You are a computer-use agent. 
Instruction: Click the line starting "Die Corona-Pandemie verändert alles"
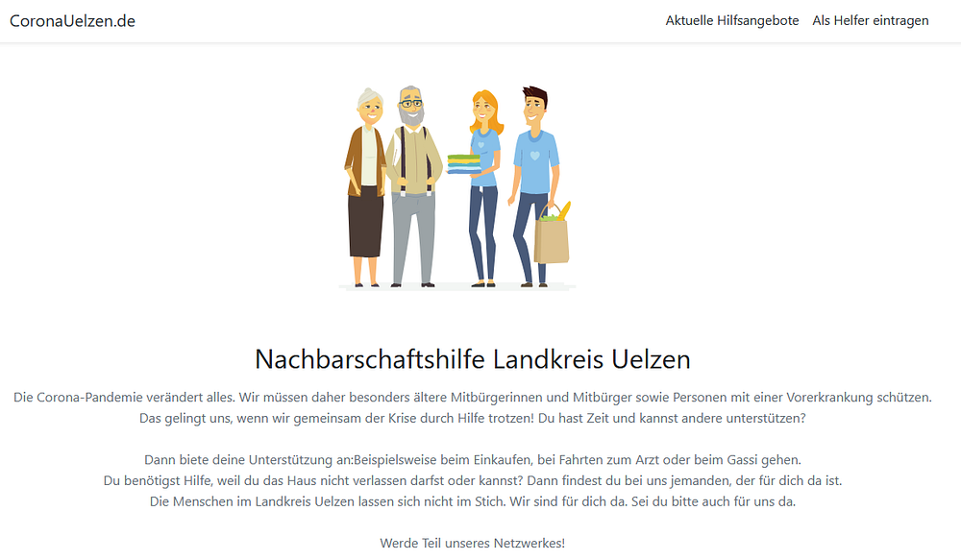(x=473, y=397)
